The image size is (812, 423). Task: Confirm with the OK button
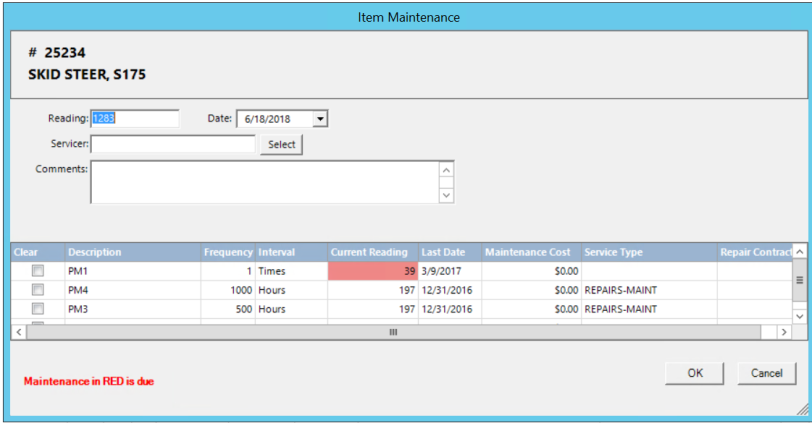[694, 373]
